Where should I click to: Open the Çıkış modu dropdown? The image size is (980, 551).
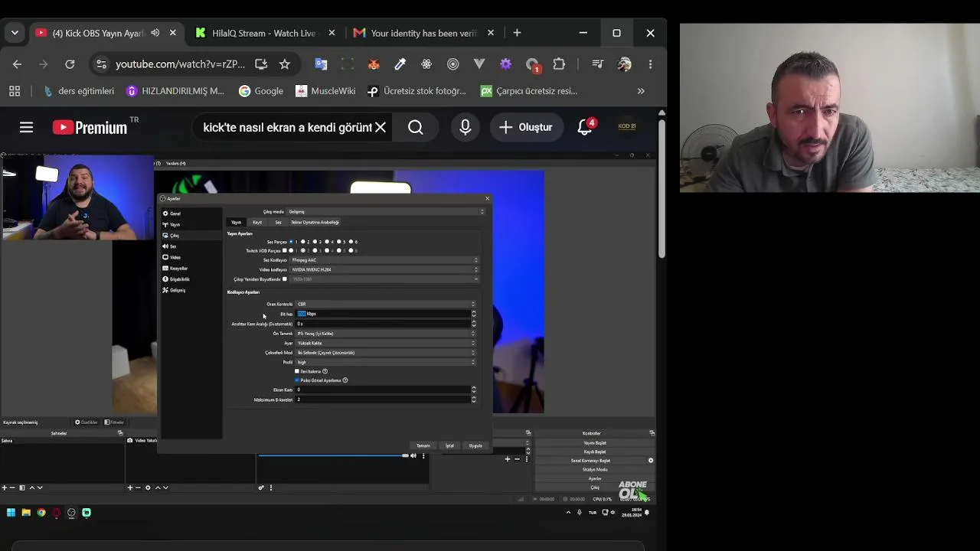pyautogui.click(x=386, y=212)
